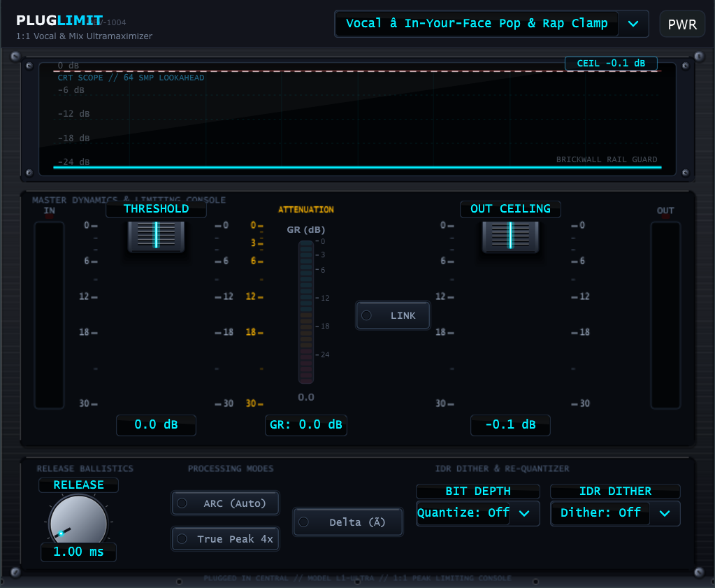Click the RELEASE label header
The width and height of the screenshot is (715, 588).
(78, 485)
